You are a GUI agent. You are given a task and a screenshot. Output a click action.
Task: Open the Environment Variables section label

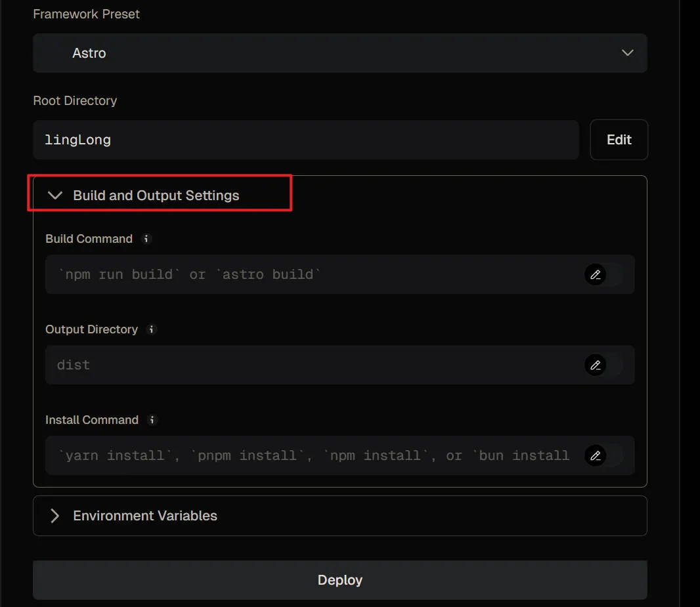click(x=145, y=516)
